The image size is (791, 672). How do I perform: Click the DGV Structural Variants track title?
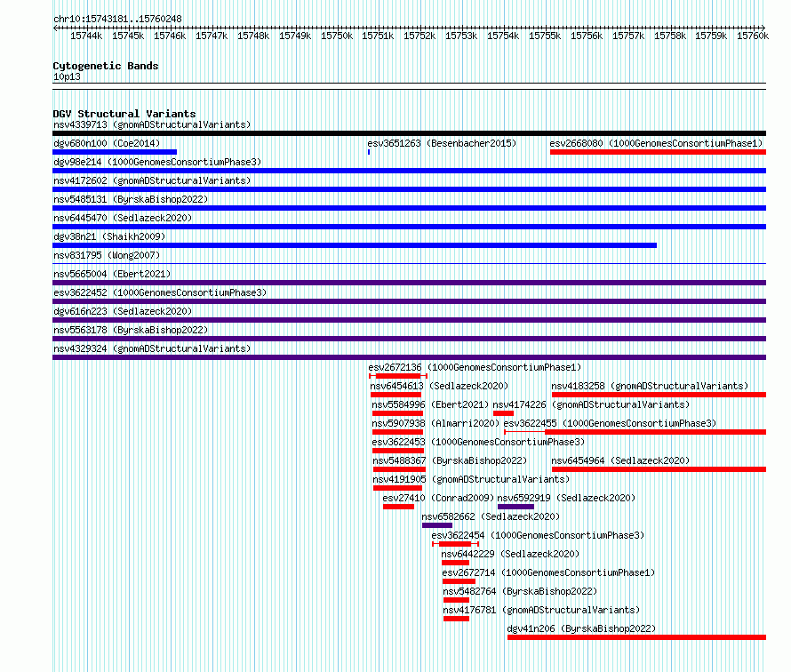pos(124,114)
